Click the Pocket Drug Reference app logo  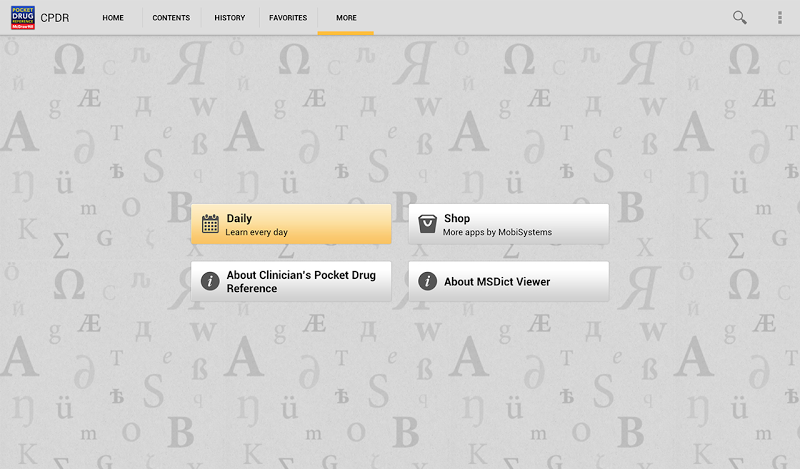pyautogui.click(x=22, y=17)
